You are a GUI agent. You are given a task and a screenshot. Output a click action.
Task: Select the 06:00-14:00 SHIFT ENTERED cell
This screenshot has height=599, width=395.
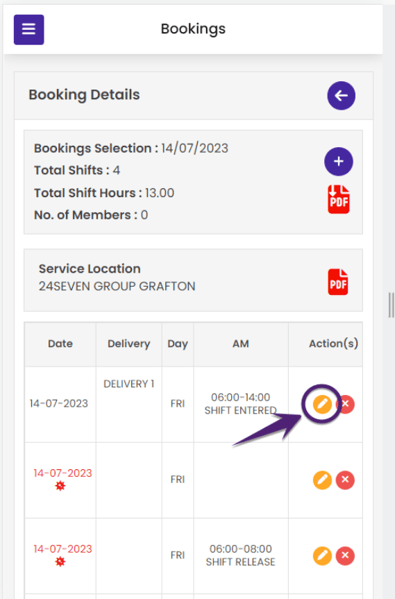coord(241,404)
